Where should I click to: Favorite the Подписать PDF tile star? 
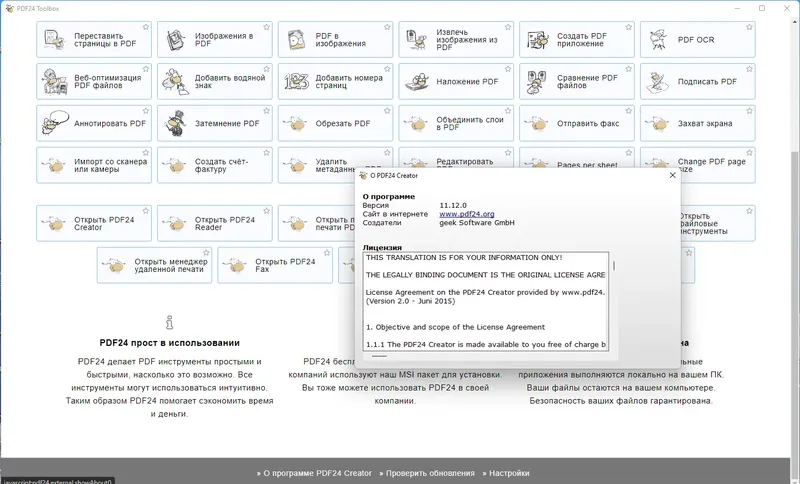(749, 69)
